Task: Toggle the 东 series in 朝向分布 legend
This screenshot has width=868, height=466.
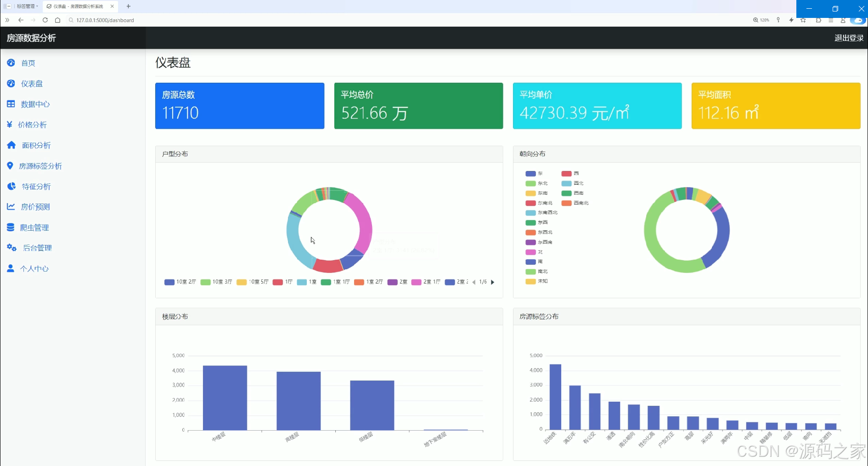Action: pos(534,174)
